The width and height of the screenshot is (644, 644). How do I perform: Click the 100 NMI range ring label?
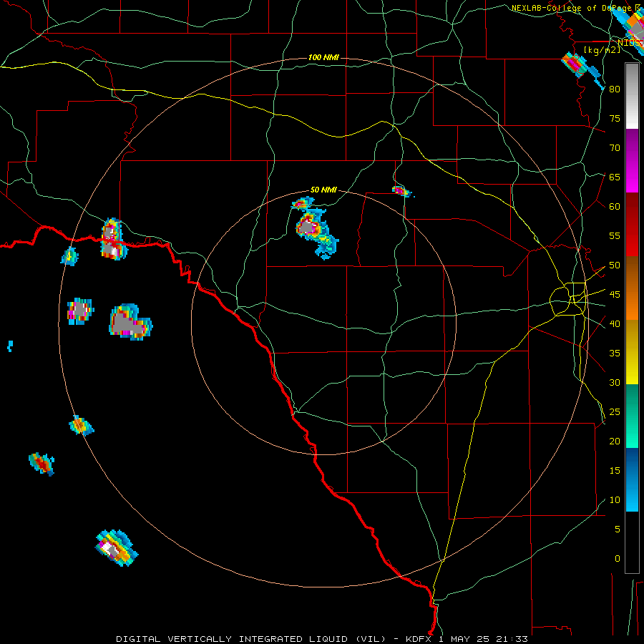tap(323, 57)
